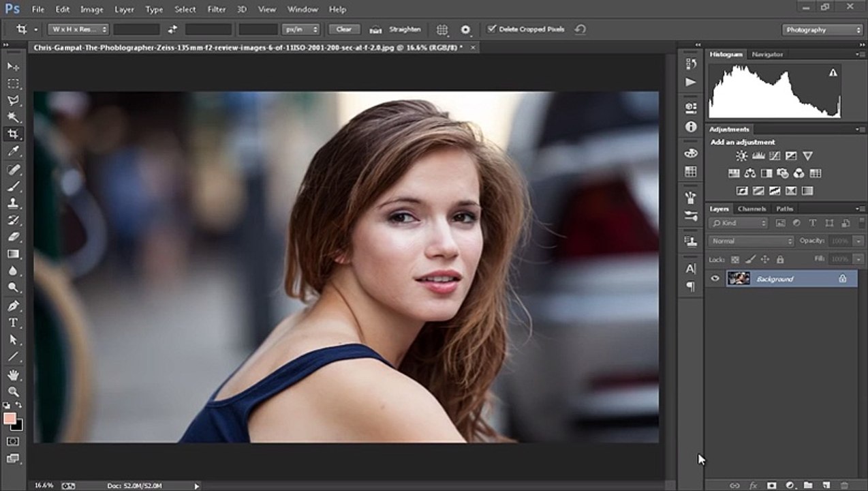Select the Lasso tool
Image resolution: width=868 pixels, height=491 pixels.
click(13, 100)
